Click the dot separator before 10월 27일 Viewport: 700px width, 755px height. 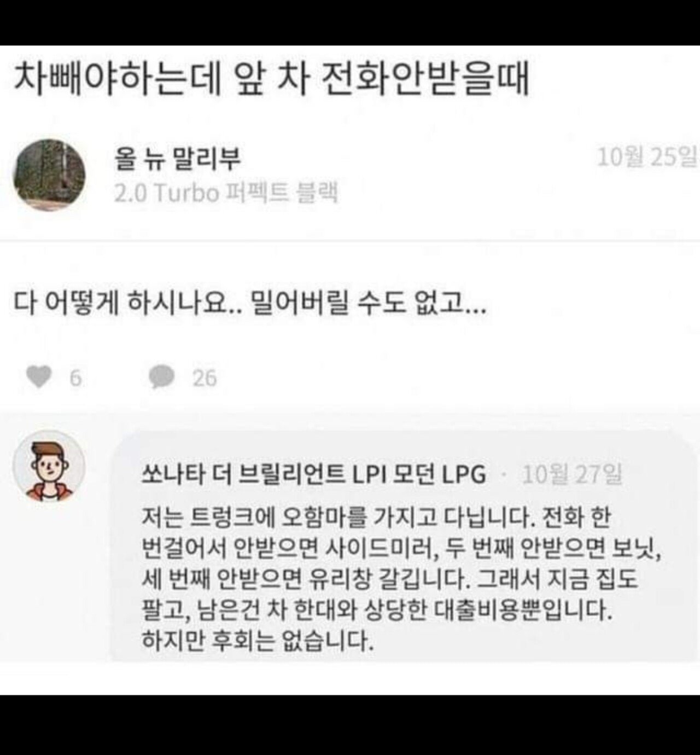pos(504,475)
